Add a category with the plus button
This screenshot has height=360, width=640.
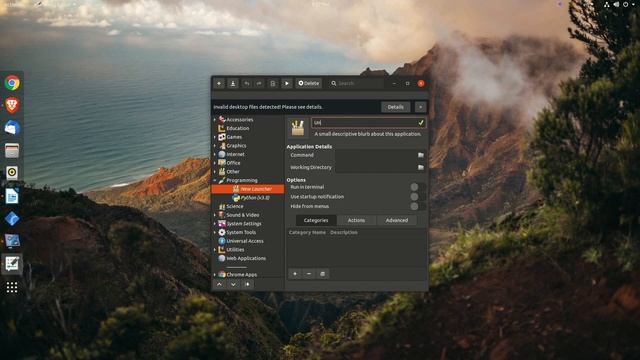[x=295, y=273]
